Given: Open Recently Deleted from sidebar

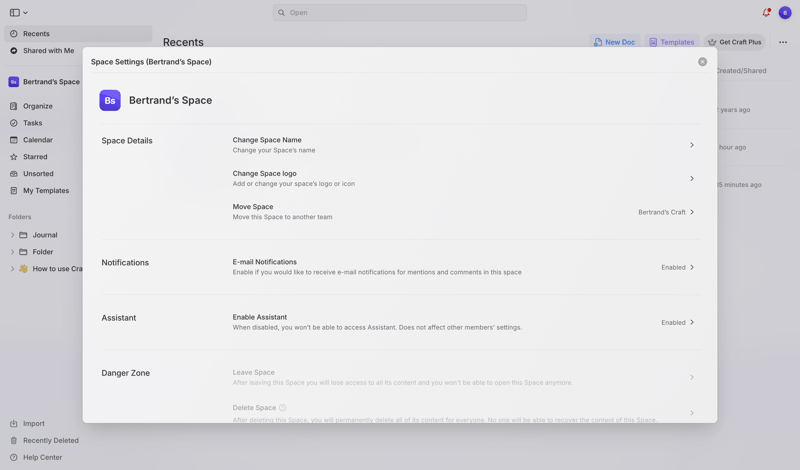Looking at the screenshot, I should pos(50,440).
